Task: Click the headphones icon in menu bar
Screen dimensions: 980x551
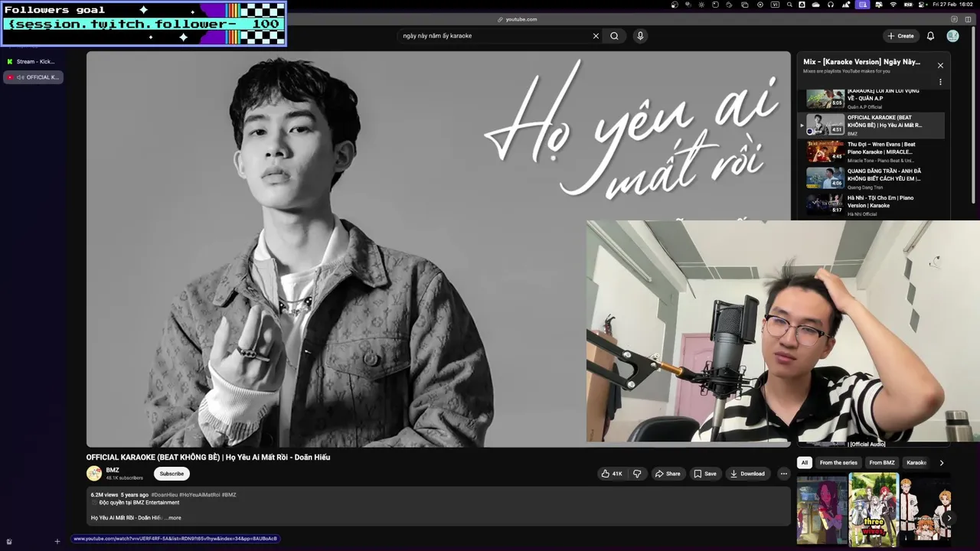Action: point(831,5)
